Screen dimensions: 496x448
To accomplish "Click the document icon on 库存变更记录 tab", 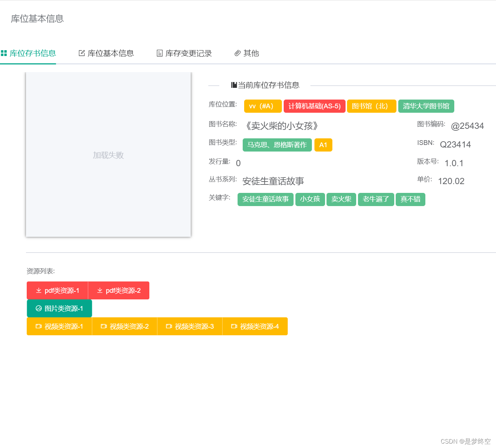I will click(x=159, y=53).
